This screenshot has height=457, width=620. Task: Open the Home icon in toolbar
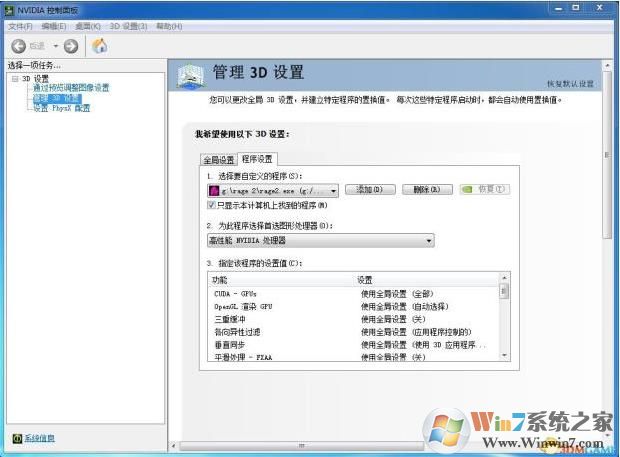pos(99,46)
